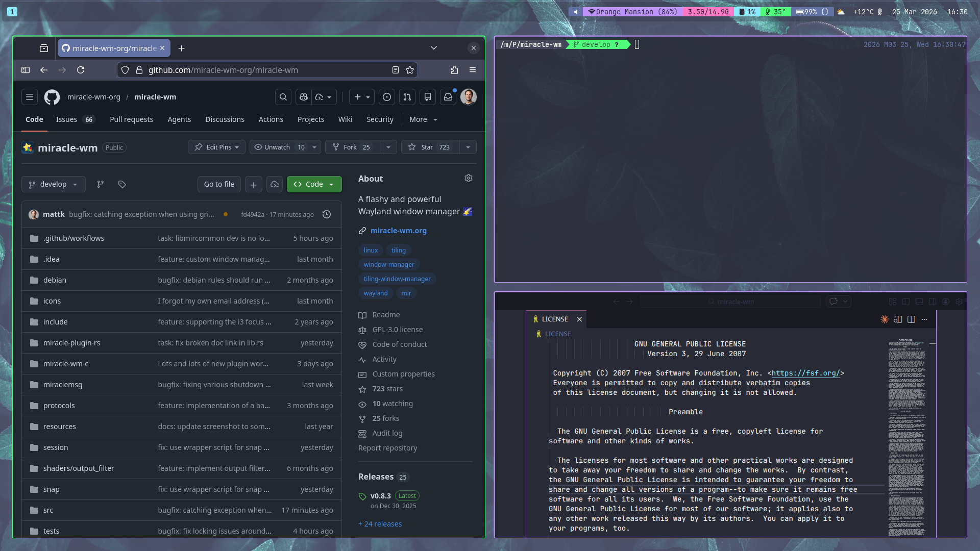Click the shield tracking protection icon
This screenshot has width=980, height=551.
click(125, 70)
